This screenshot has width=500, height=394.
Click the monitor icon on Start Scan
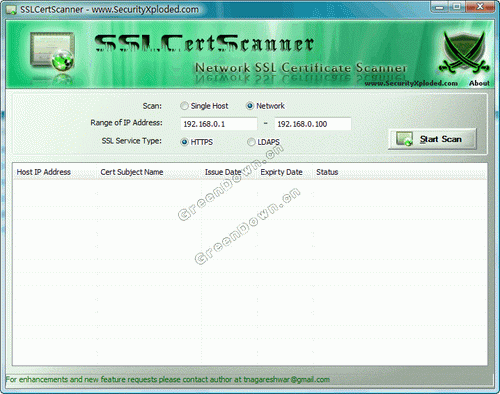pyautogui.click(x=404, y=139)
